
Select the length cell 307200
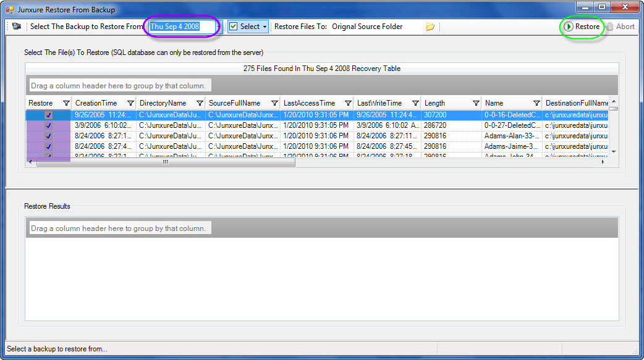(x=451, y=115)
